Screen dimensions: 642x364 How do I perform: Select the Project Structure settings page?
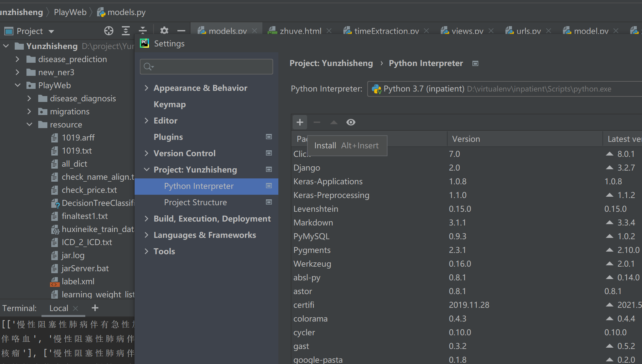pos(195,202)
